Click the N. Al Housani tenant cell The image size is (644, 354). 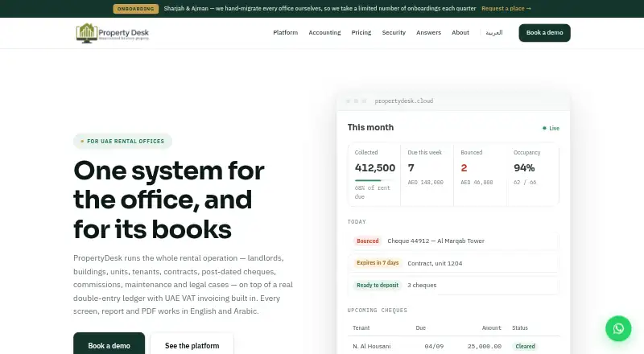point(371,346)
